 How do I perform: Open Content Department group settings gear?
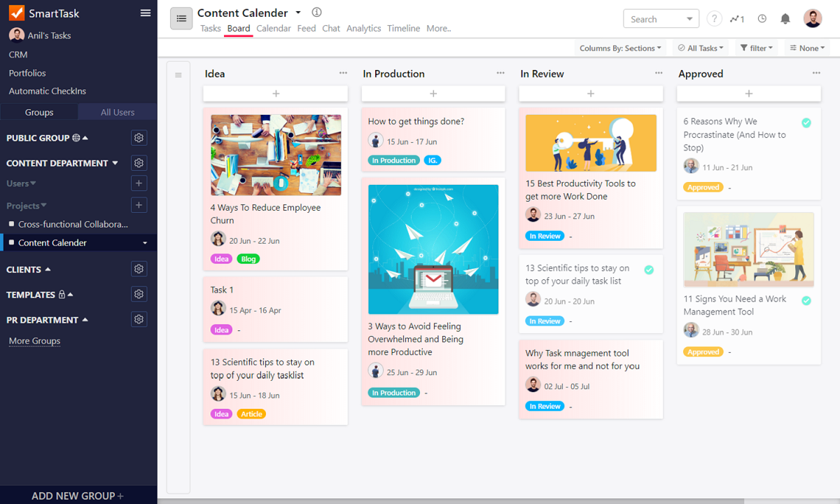tap(139, 163)
